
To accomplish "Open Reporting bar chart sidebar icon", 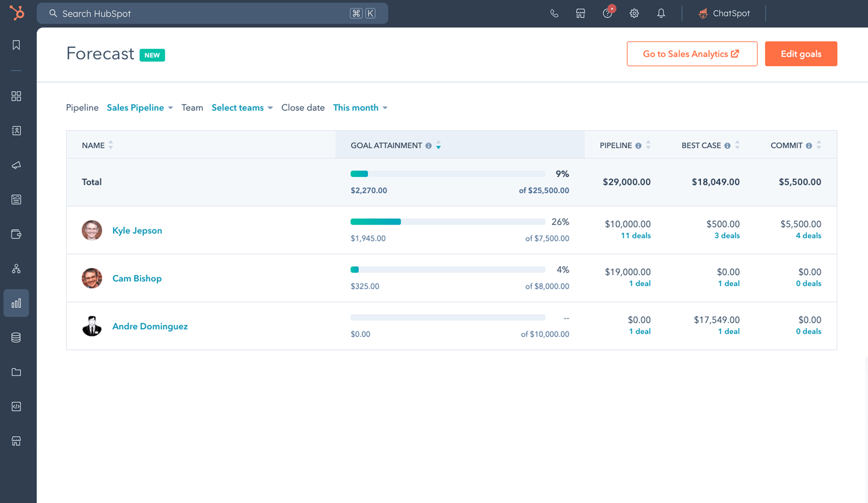I will (16, 303).
